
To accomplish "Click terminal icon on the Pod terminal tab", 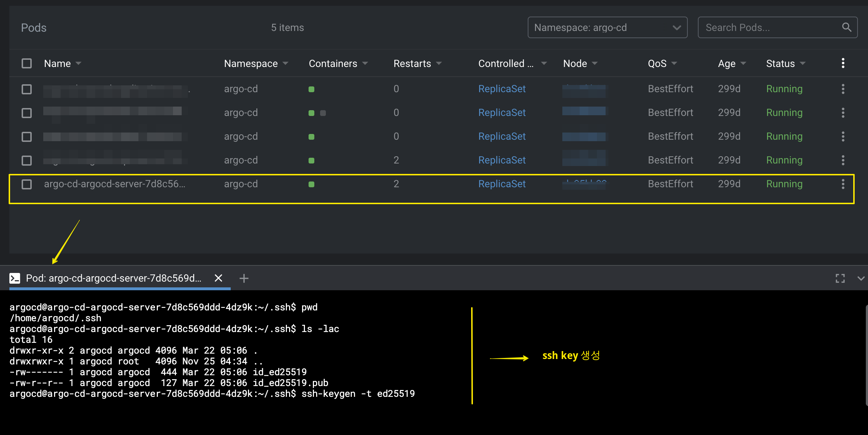I will pyautogui.click(x=15, y=278).
